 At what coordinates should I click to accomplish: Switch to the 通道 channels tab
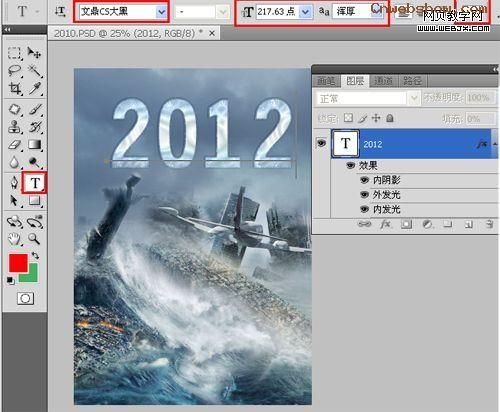(x=384, y=81)
